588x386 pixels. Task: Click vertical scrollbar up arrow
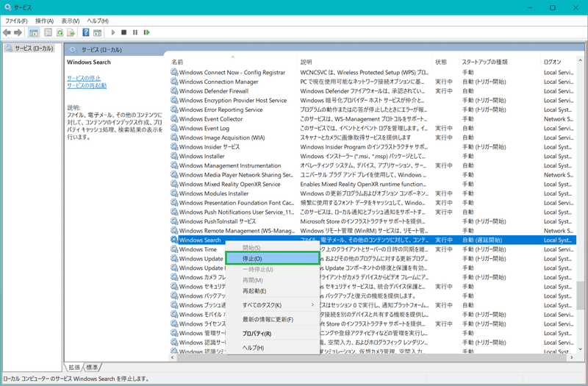(580, 60)
